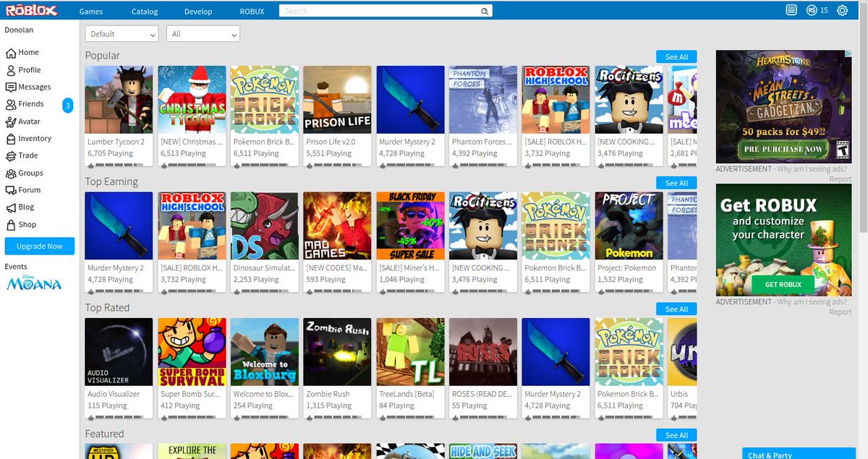
Task: Click See All for Top Rated games
Action: point(676,309)
